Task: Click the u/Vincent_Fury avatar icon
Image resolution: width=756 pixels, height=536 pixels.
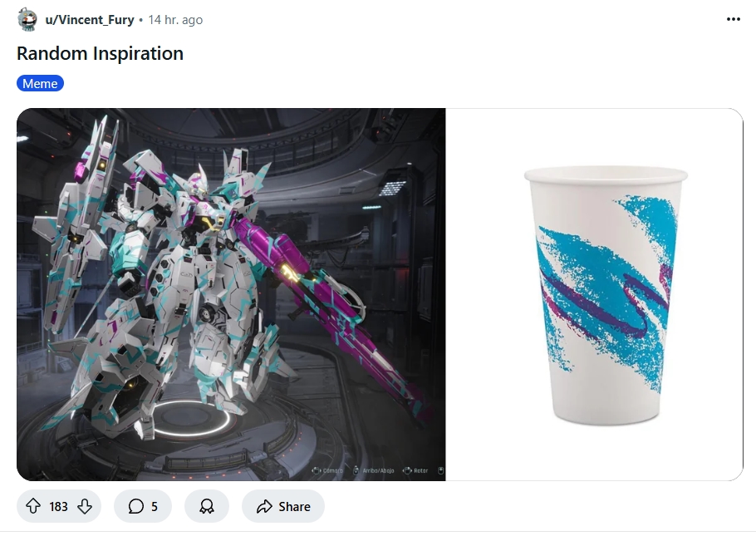Action: click(x=27, y=20)
